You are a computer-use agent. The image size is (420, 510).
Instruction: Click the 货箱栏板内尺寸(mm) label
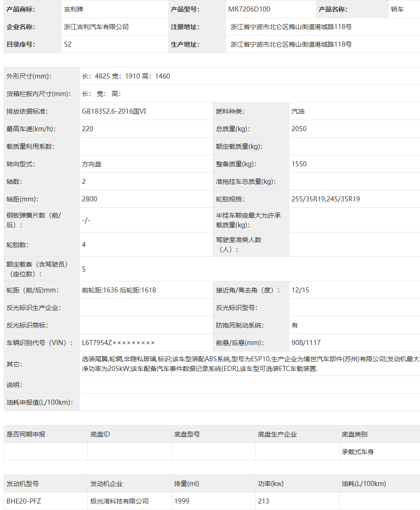pos(39,94)
